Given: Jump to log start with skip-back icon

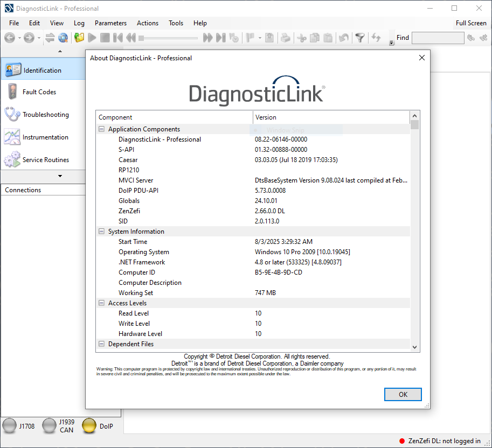Looking at the screenshot, I should pos(118,38).
